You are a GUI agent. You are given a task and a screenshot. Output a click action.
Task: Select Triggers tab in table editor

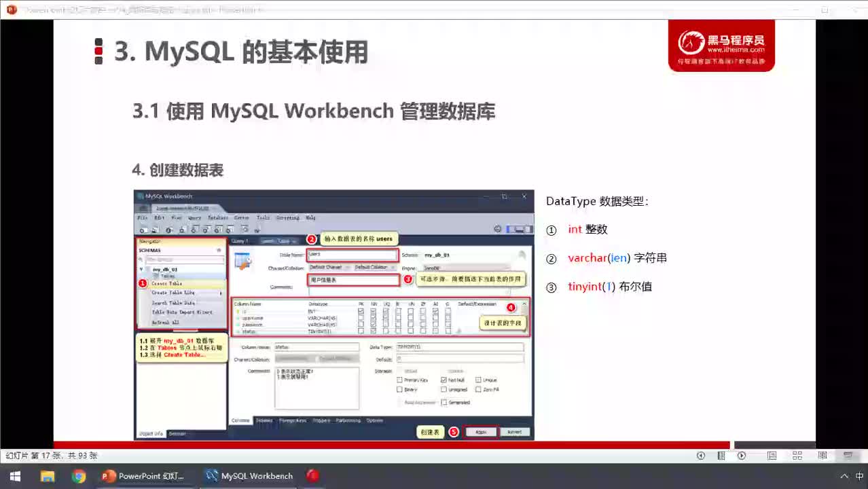pos(321,420)
